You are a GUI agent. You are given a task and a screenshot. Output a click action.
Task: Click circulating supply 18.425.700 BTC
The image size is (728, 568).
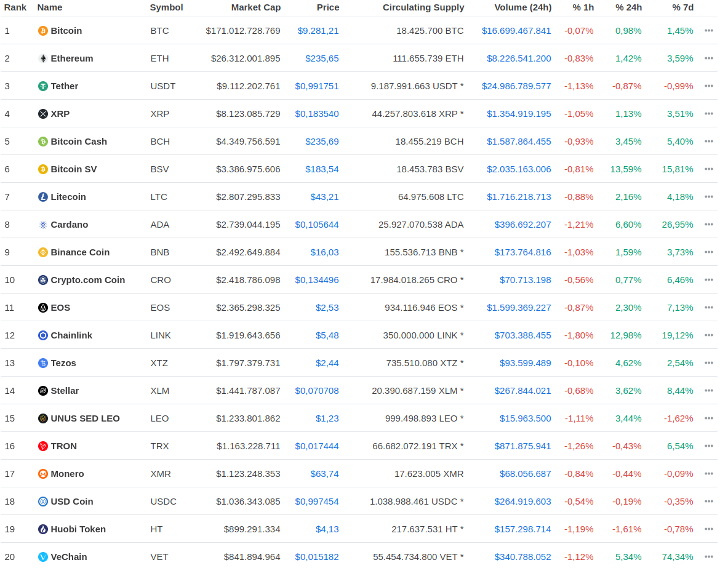tap(430, 31)
